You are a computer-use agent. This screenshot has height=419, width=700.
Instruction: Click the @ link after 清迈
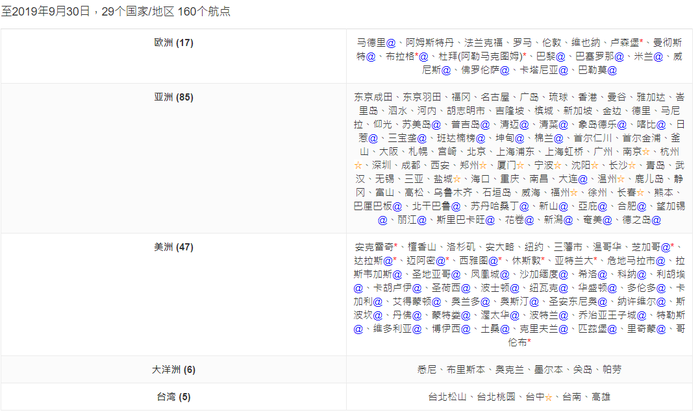[524, 125]
